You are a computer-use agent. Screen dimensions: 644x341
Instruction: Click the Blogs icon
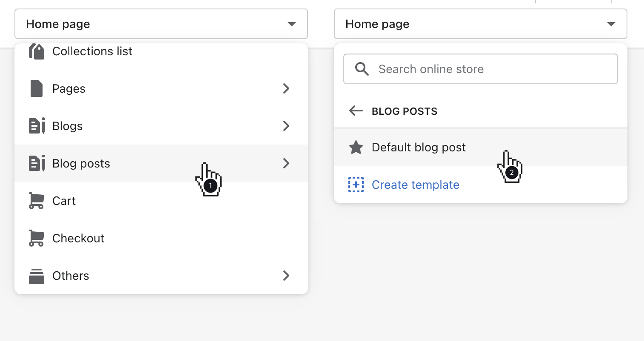[x=36, y=126]
